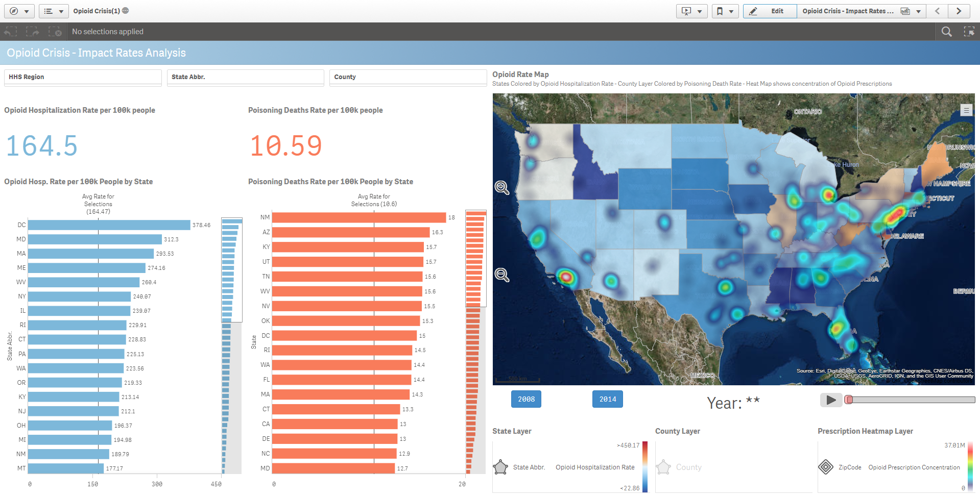Viewport: 980px width, 497px height.
Task: Select the DC bar valued 378.46
Action: click(109, 225)
